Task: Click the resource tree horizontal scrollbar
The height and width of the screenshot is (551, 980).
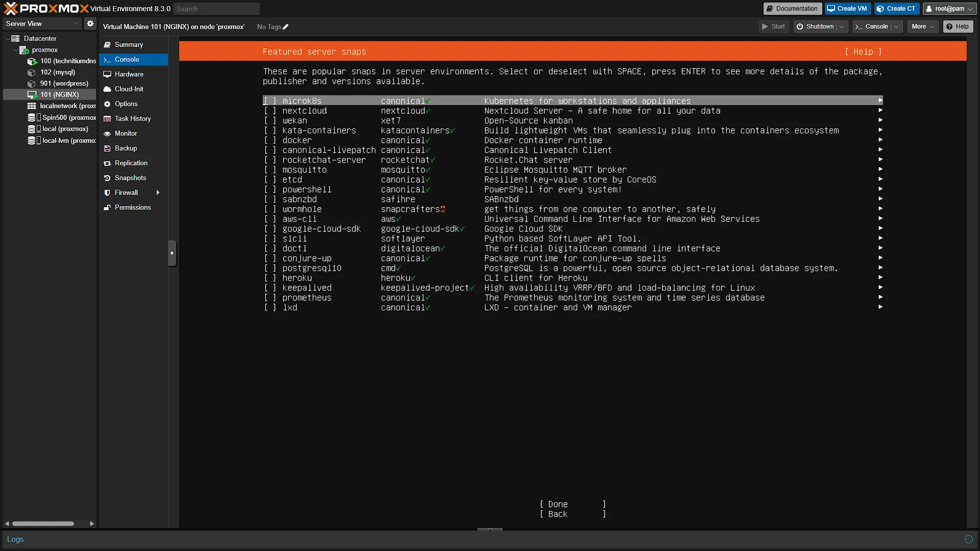Action: coord(43,523)
